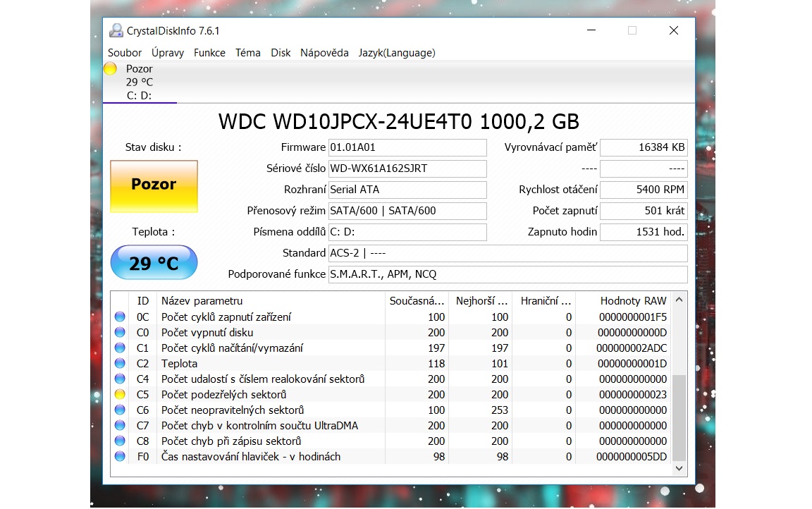812x509 pixels.
Task: Click the blue orb beside C0 row
Action: coord(120,333)
